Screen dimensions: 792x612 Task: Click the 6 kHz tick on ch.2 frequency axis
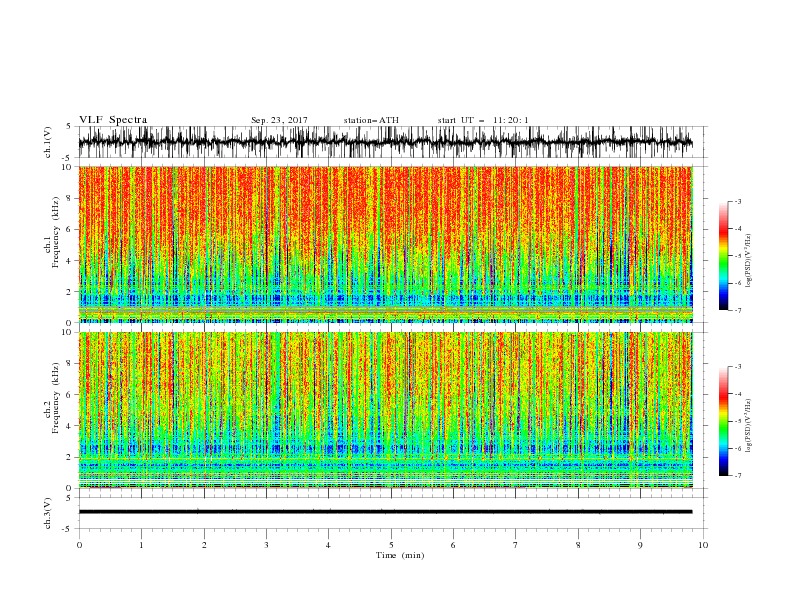[69, 394]
